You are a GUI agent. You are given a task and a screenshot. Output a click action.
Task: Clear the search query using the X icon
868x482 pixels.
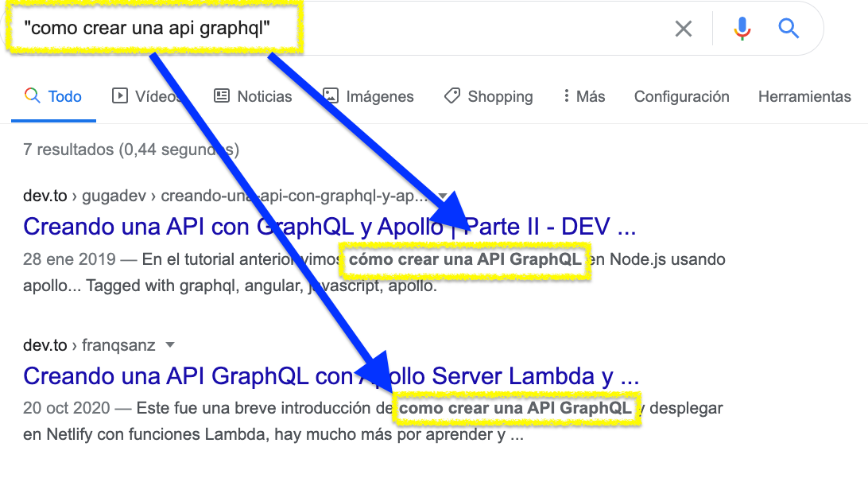[683, 28]
